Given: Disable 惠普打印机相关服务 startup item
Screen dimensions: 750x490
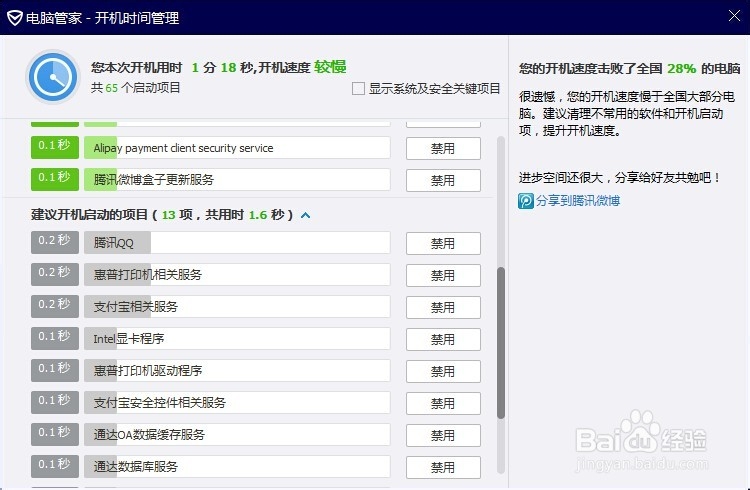Looking at the screenshot, I should point(443,276).
